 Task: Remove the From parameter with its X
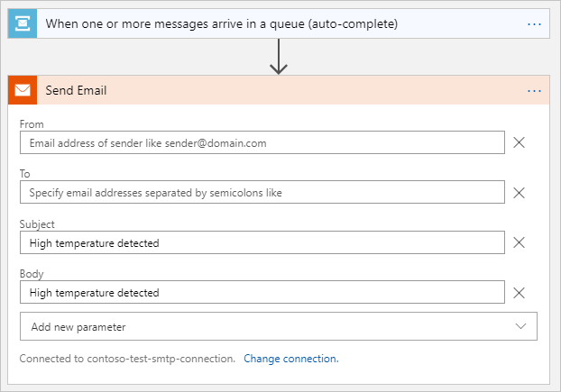click(x=520, y=142)
